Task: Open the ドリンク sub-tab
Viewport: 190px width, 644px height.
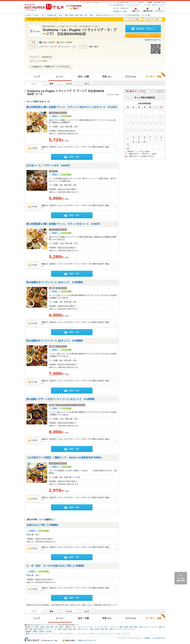Action: tap(69, 84)
